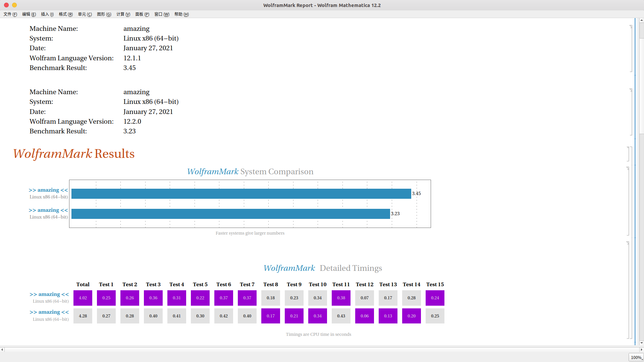Open the 窗口 (W) menu

162,14
